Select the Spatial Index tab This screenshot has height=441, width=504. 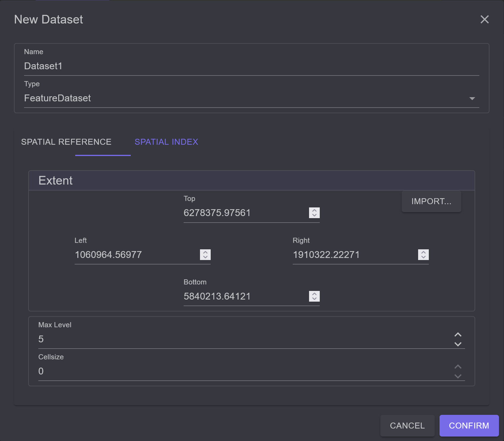tap(166, 142)
